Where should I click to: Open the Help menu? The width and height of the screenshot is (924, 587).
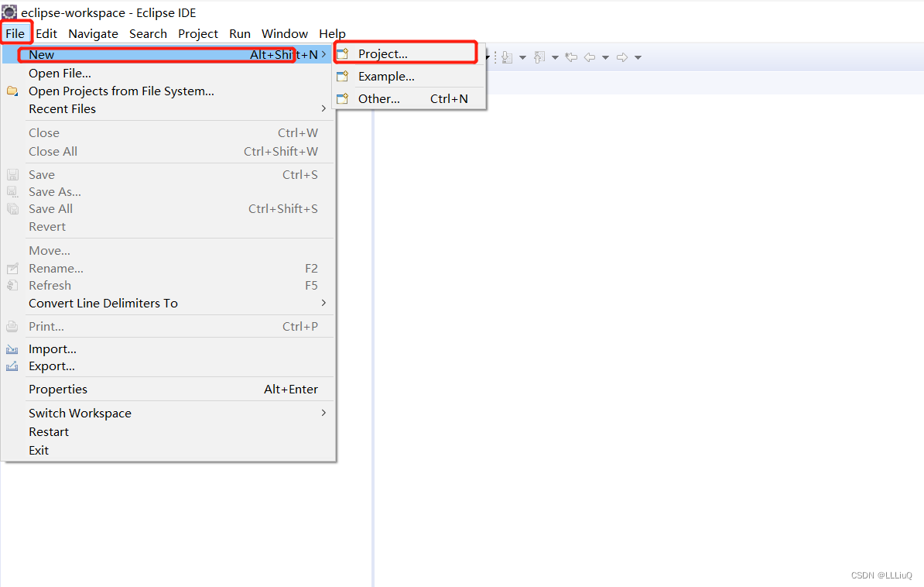click(x=332, y=33)
